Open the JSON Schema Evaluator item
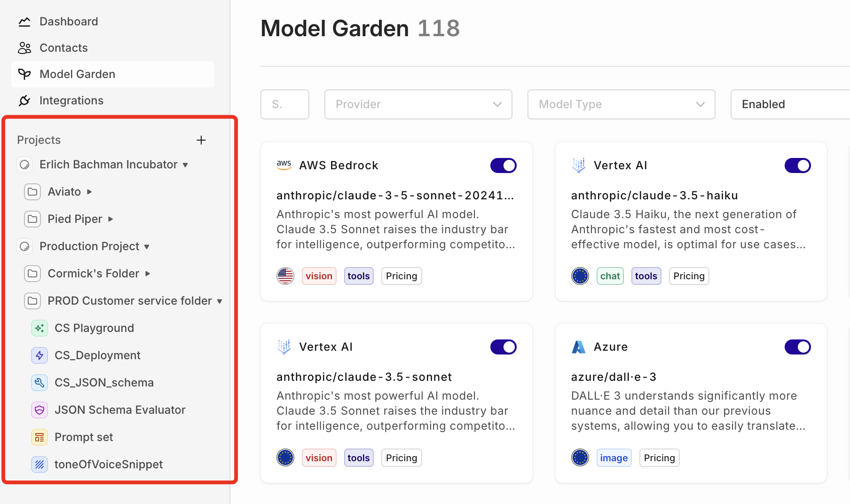Viewport: 850px width, 504px height. (x=120, y=410)
